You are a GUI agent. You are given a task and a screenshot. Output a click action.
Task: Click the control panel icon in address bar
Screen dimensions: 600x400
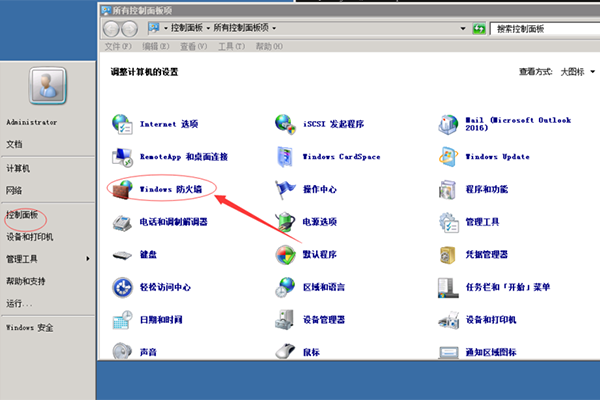pos(154,28)
